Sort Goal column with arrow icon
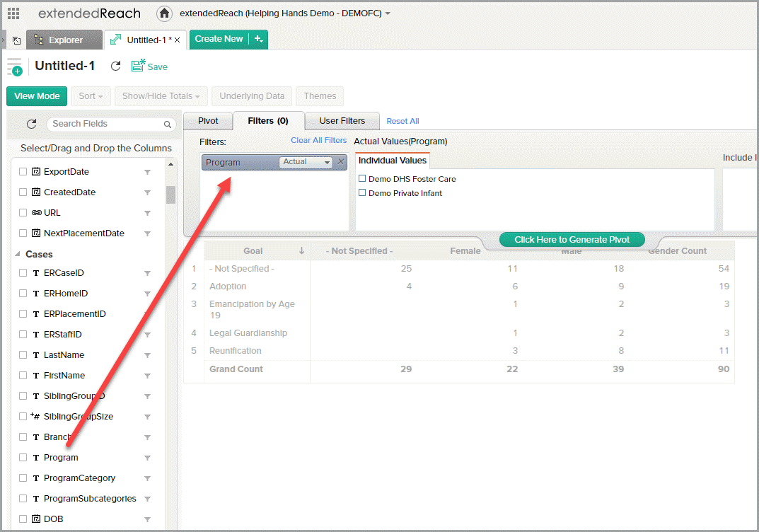The image size is (759, 532). (301, 250)
